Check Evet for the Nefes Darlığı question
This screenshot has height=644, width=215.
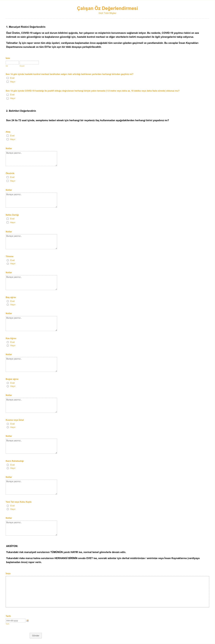coord(8,219)
